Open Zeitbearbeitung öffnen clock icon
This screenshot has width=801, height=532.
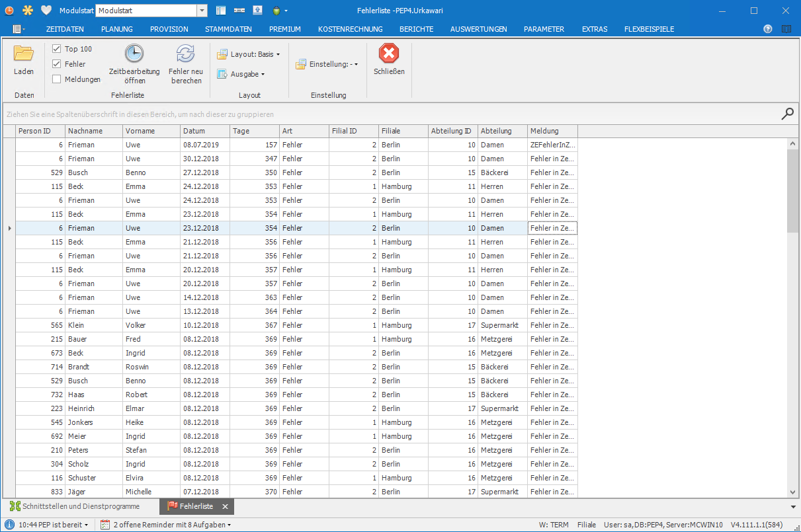point(134,54)
